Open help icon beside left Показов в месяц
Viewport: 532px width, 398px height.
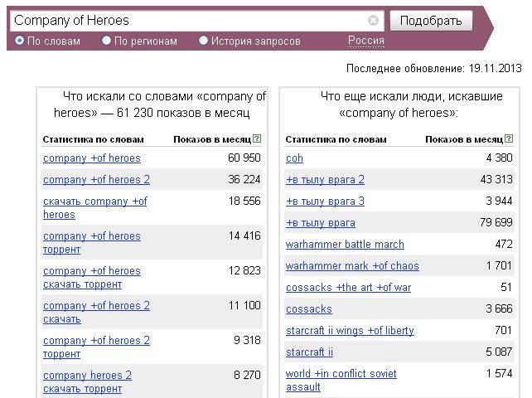257,138
